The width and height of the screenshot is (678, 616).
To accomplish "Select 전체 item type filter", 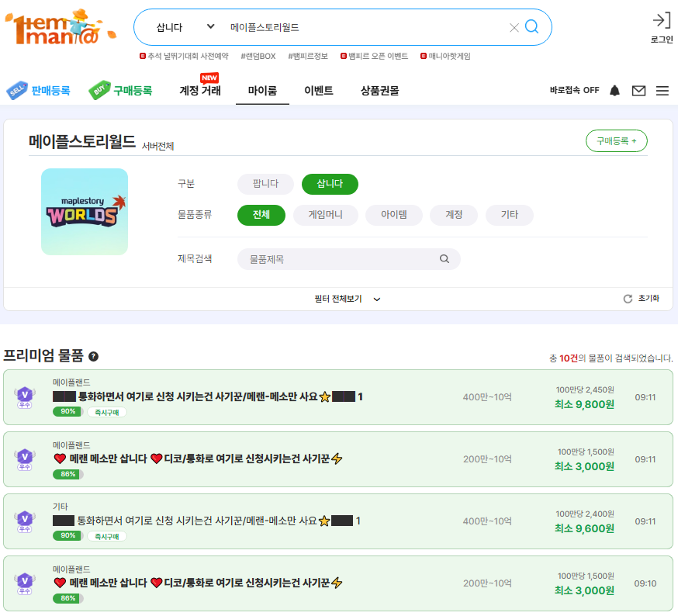I will 261,215.
